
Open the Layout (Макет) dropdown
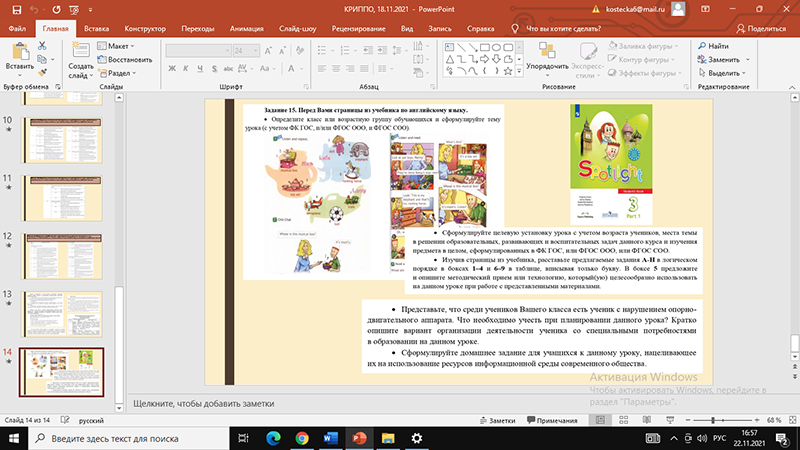pyautogui.click(x=116, y=46)
